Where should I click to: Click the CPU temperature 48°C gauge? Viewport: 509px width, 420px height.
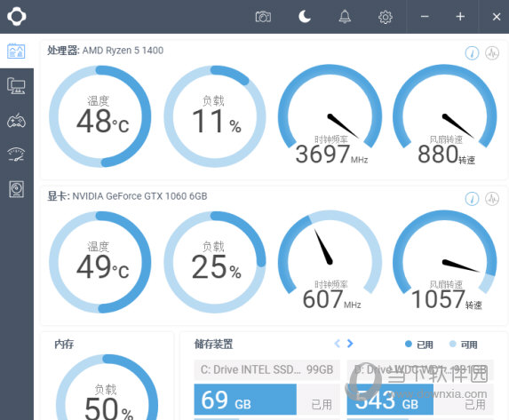point(100,116)
